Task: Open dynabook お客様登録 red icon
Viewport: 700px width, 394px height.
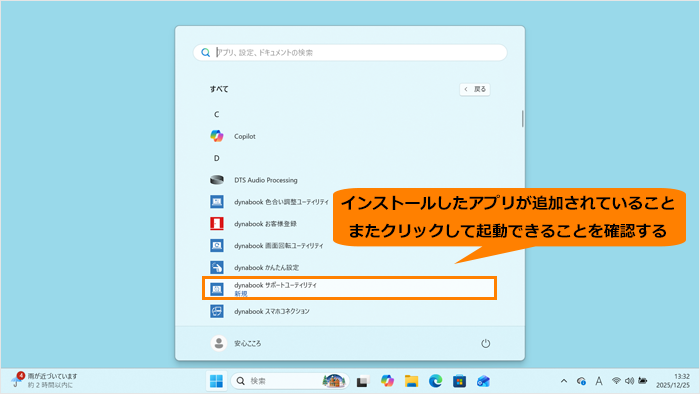Action: click(217, 224)
